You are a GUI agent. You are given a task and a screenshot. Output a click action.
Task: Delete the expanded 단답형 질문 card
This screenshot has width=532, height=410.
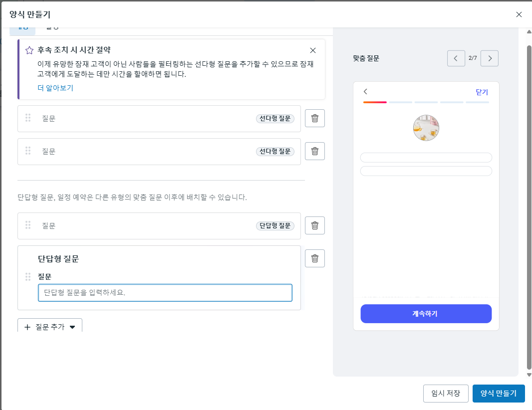(314, 258)
